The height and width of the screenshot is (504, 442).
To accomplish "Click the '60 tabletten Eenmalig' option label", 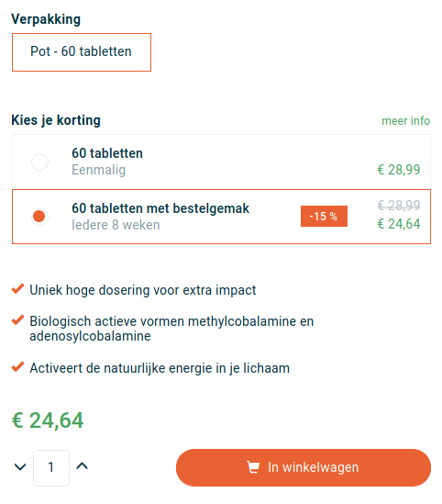I will tap(107, 162).
